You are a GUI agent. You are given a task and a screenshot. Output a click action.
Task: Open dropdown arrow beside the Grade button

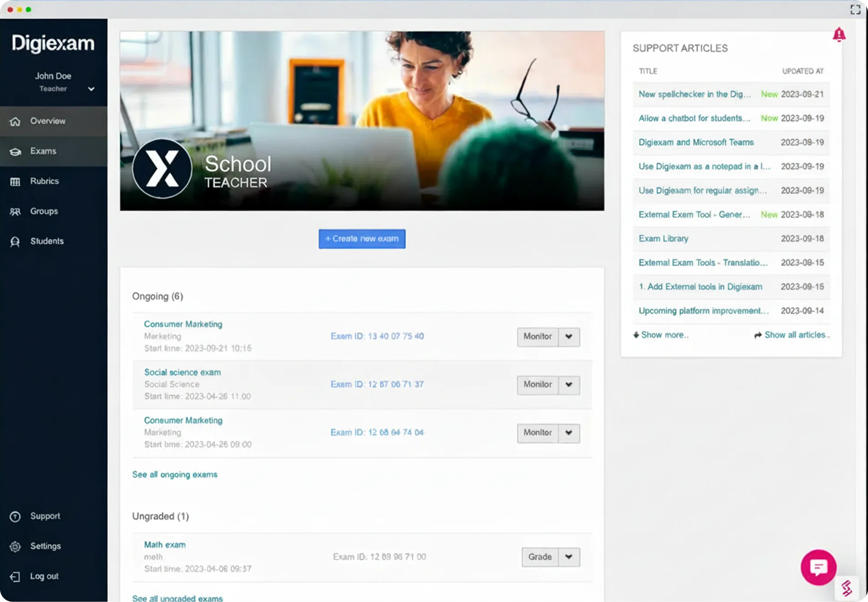coord(569,557)
